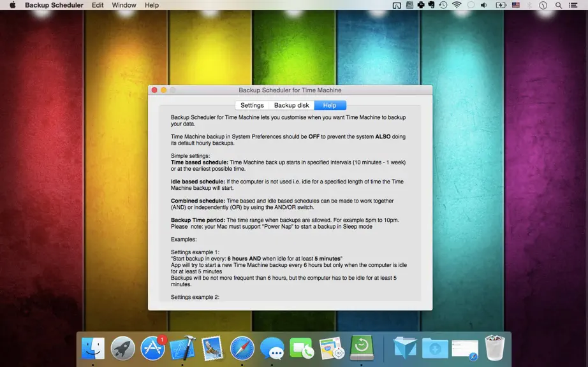This screenshot has width=588, height=367.
Task: Click the 'Backup Time period:' heading
Action: [198, 220]
